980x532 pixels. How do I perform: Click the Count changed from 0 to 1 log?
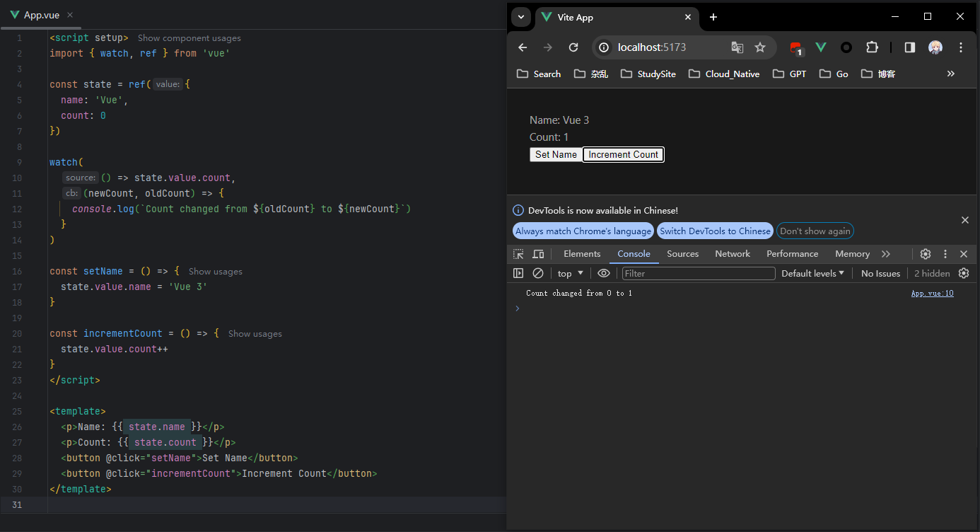(x=579, y=293)
